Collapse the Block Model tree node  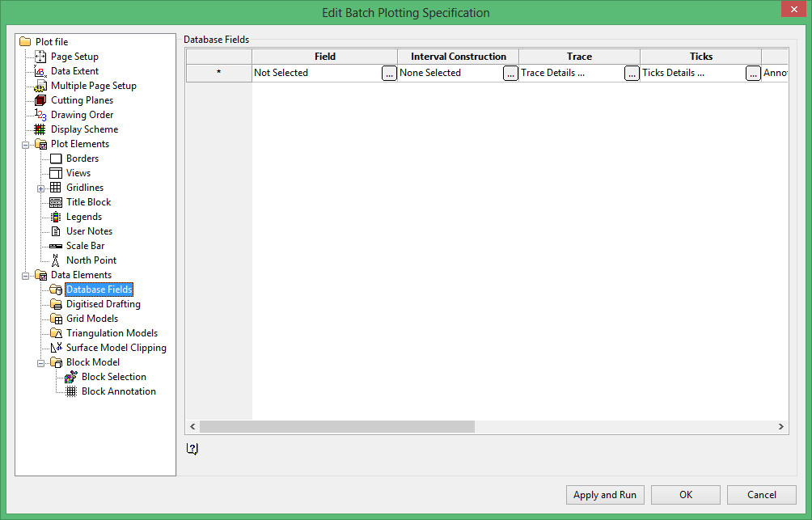[41, 364]
